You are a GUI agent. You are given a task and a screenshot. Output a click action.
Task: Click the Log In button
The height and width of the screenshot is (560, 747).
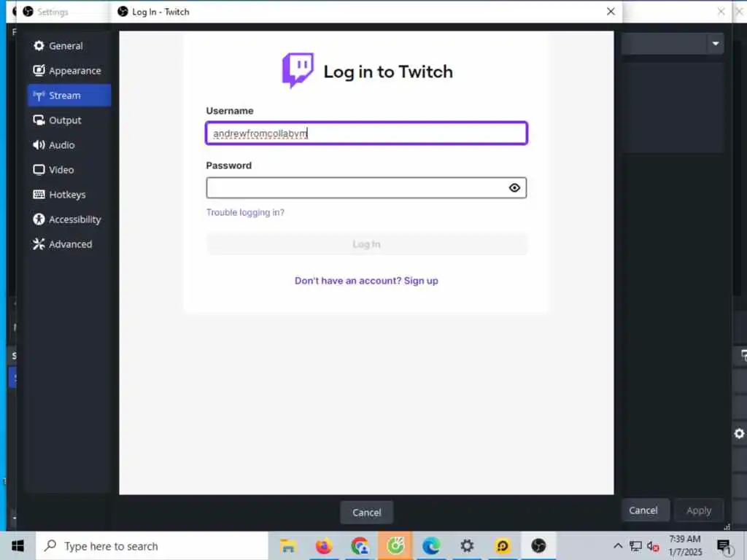pos(366,244)
